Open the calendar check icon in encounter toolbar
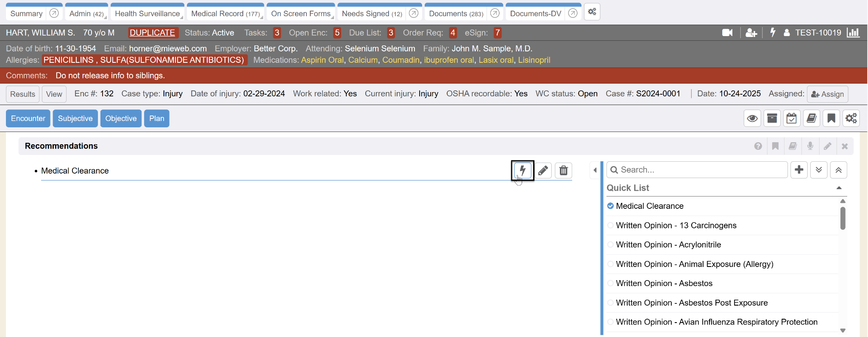 pos(791,118)
